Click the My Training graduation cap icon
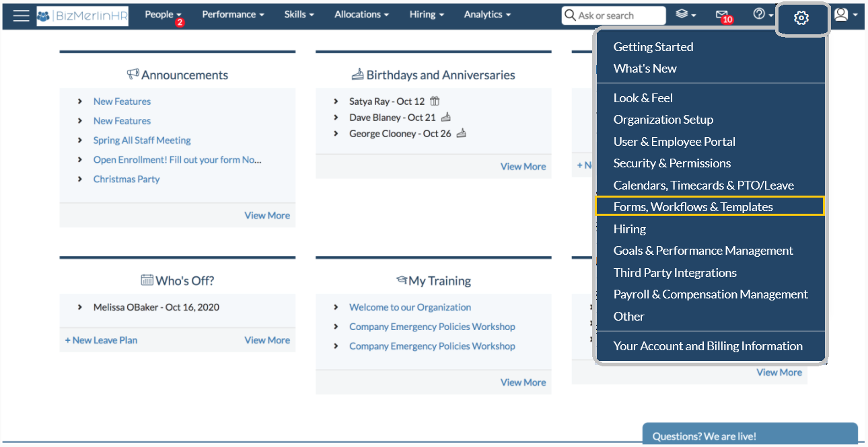This screenshot has width=868, height=447. (402, 280)
